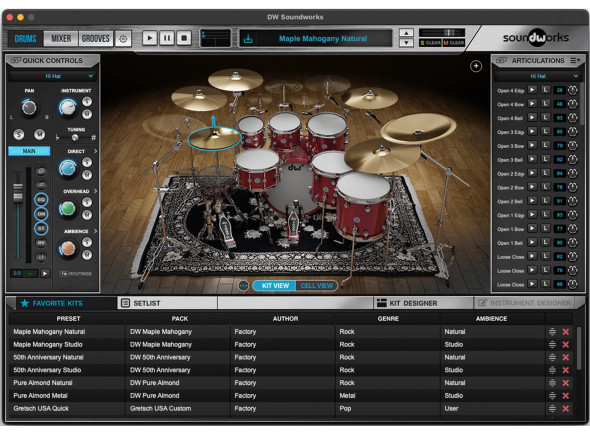Click the reorder handle for Maple Mahogany Studio
Image resolution: width=590 pixels, height=434 pixels.
tap(552, 345)
